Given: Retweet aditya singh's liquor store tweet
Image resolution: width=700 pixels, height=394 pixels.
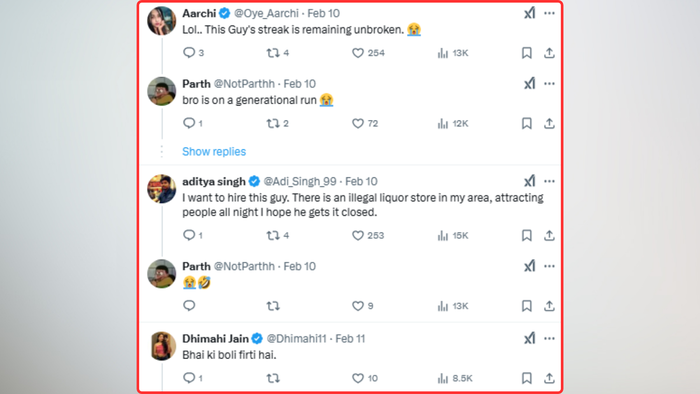Looking at the screenshot, I should point(273,236).
